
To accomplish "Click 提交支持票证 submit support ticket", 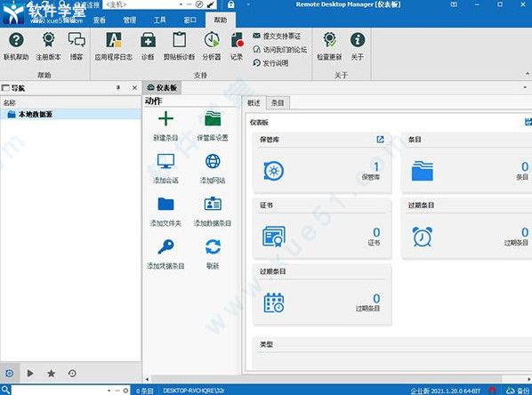I will 277,36.
